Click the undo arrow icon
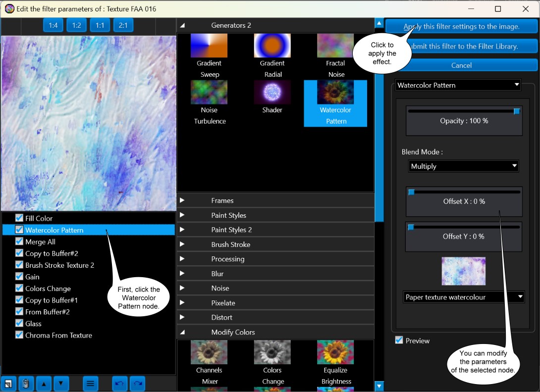The image size is (540, 392). click(x=119, y=384)
